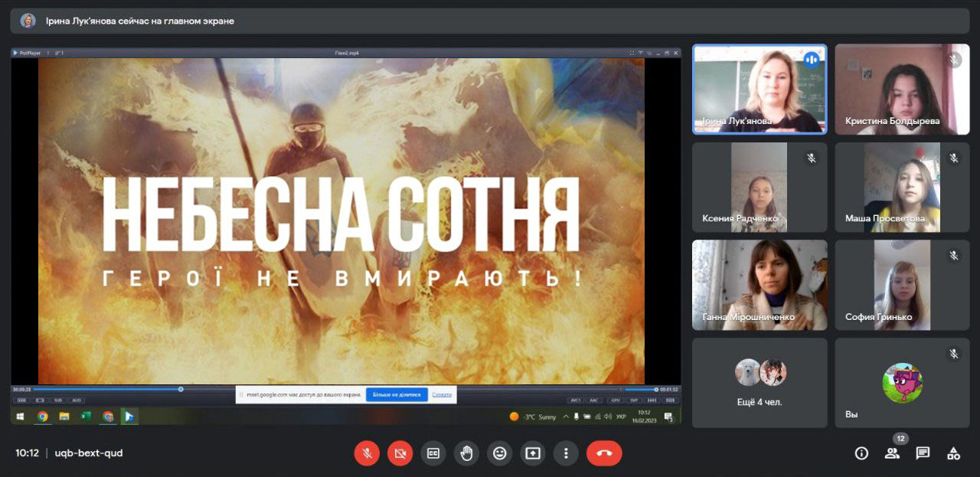The height and width of the screenshot is (477, 980).
Task: Open the chat panel
Action: point(923,453)
